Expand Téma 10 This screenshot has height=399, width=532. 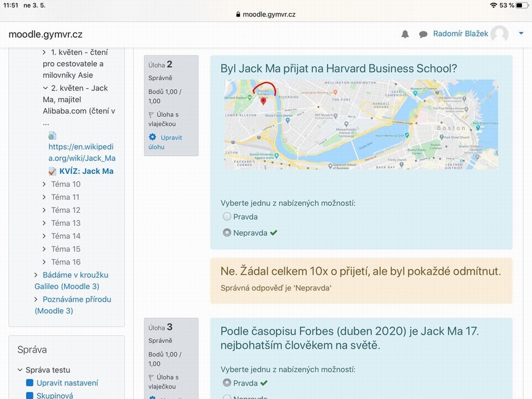click(44, 184)
